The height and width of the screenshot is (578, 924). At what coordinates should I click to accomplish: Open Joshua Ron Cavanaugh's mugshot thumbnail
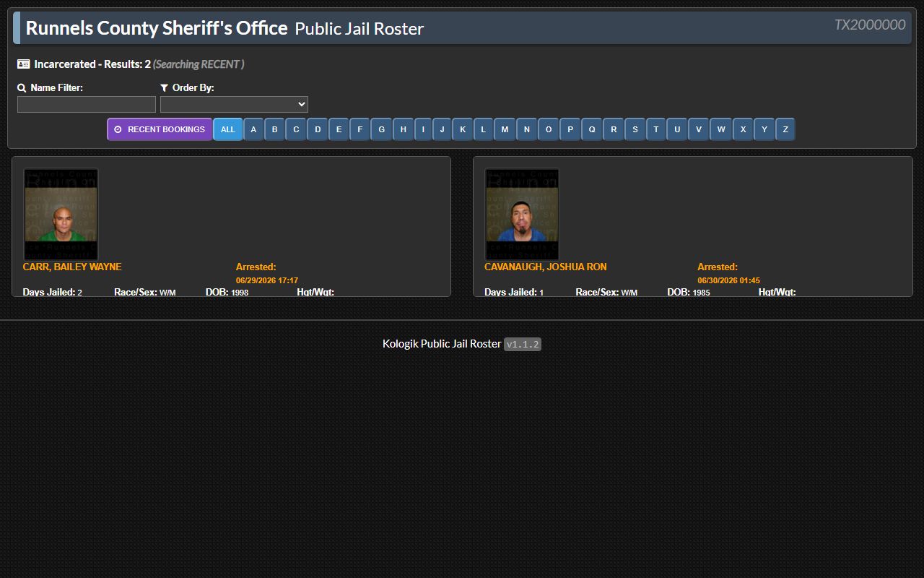pyautogui.click(x=522, y=215)
